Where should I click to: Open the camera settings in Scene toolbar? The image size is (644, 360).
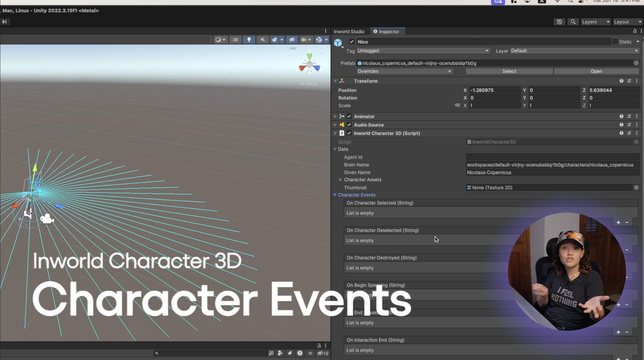[x=306, y=39]
